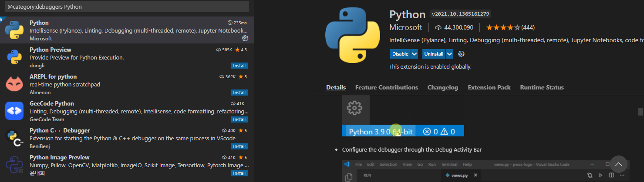The width and height of the screenshot is (644, 182).
Task: Open the Python extension row's manage gear
Action: [x=245, y=39]
